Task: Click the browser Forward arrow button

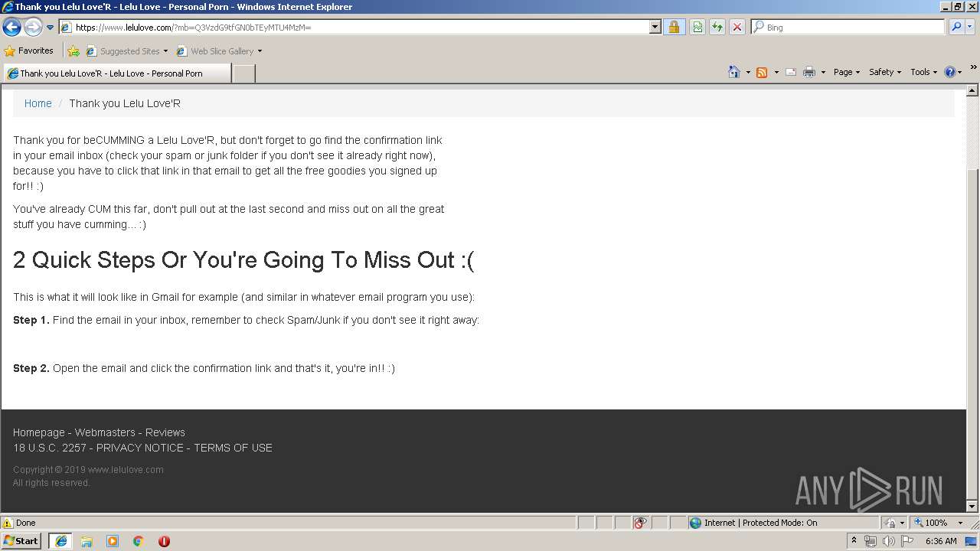Action: pyautogui.click(x=33, y=28)
